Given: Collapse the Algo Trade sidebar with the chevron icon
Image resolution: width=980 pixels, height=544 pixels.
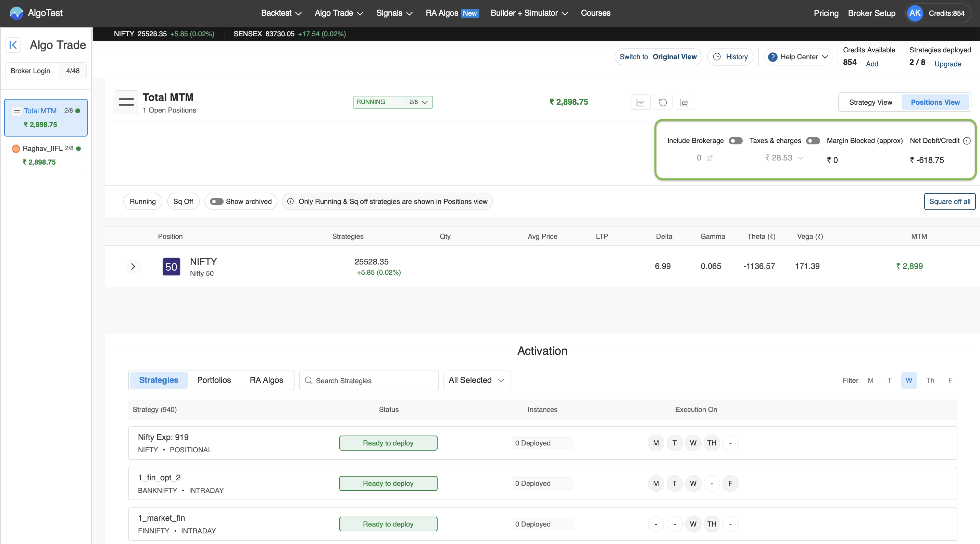Looking at the screenshot, I should (13, 45).
